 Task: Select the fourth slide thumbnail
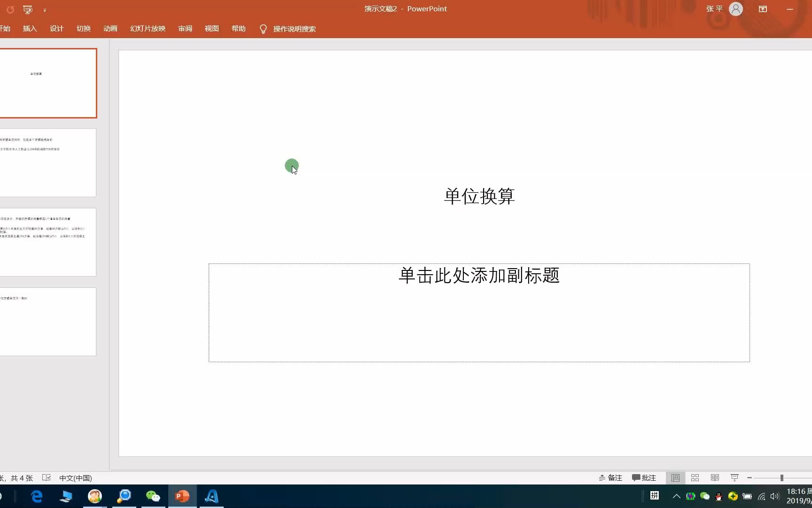click(48, 322)
